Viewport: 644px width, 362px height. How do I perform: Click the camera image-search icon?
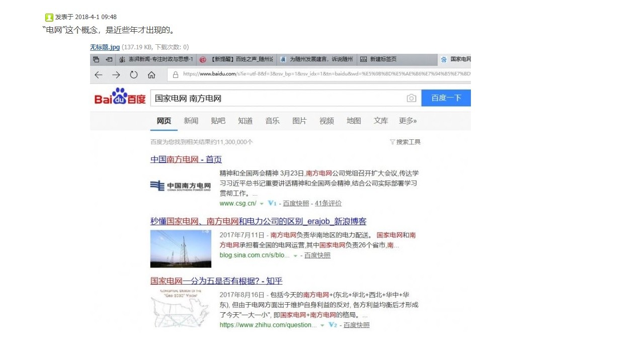tap(412, 98)
